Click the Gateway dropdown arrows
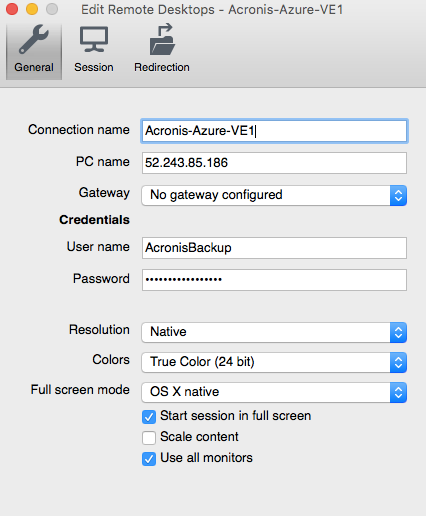426x516 pixels. (398, 196)
